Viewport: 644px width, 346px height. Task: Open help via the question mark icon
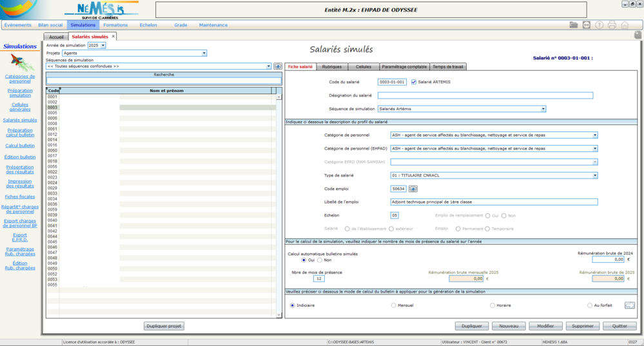click(599, 25)
